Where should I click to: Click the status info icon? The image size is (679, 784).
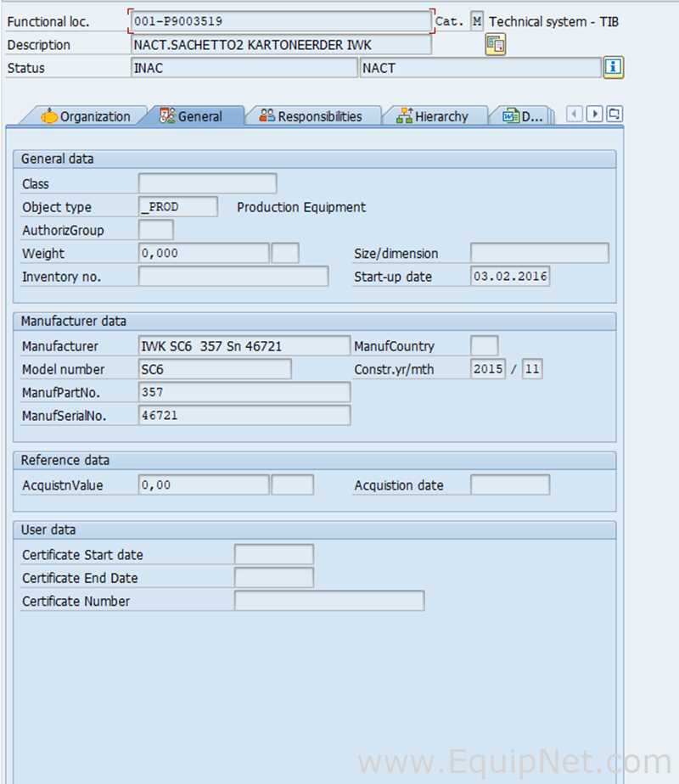[x=613, y=67]
